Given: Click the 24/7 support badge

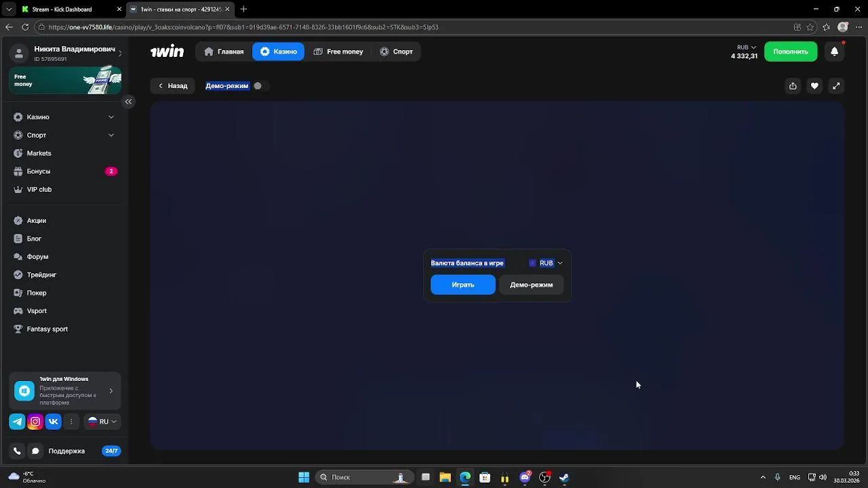Looking at the screenshot, I should pyautogui.click(x=111, y=451).
